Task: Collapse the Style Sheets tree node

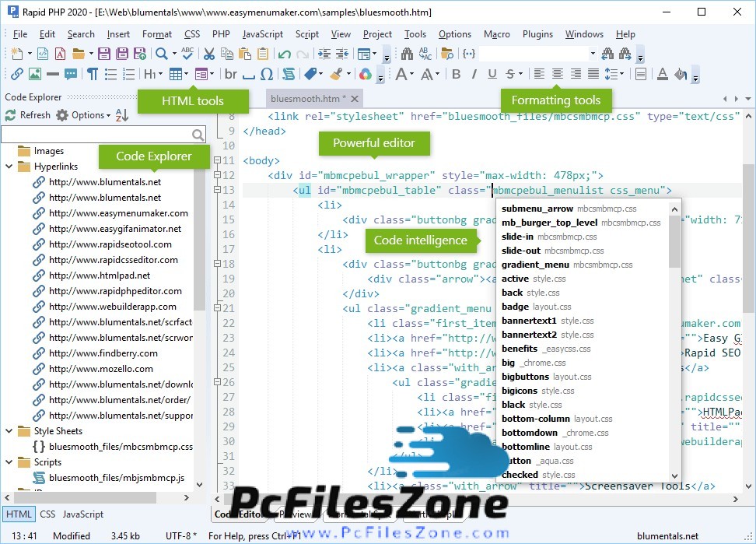Action: pos(9,430)
